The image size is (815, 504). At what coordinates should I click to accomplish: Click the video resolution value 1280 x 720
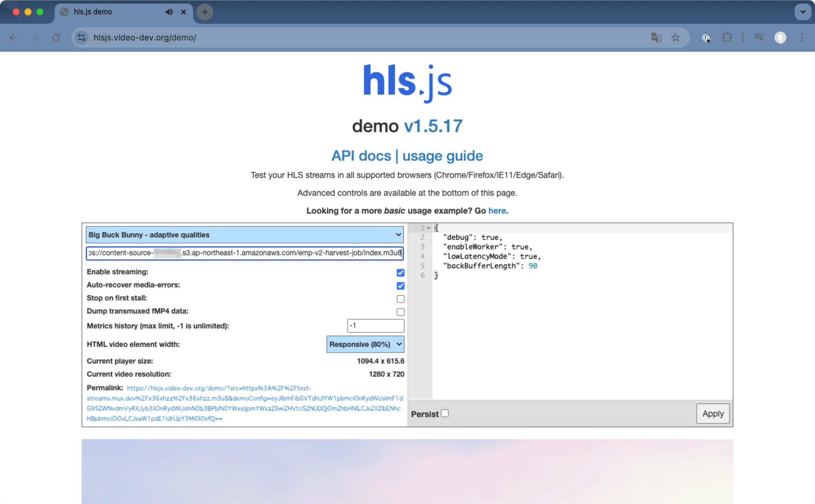point(387,374)
